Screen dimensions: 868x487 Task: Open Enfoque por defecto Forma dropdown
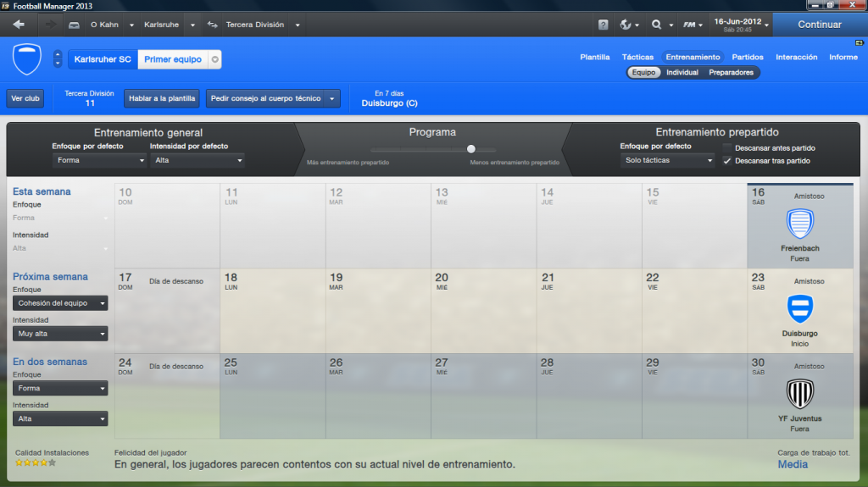point(100,160)
